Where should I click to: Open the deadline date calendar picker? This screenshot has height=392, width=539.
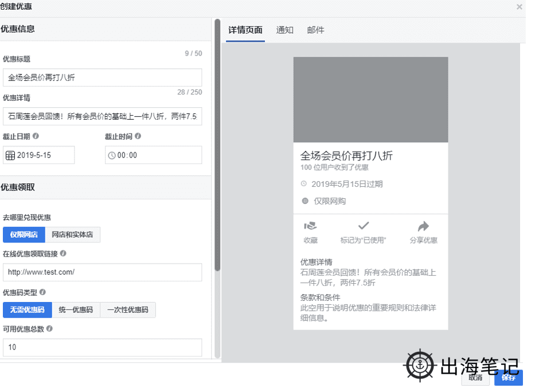coord(10,155)
